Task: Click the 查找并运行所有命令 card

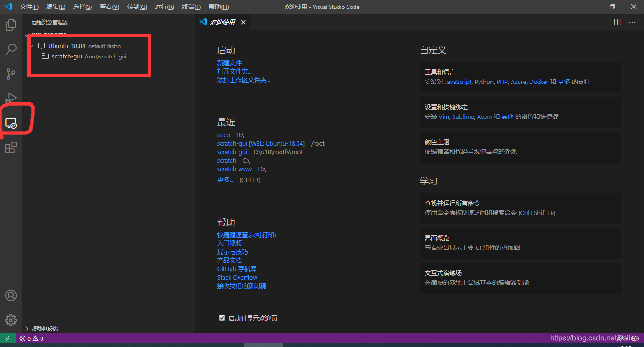Action: [x=520, y=208]
